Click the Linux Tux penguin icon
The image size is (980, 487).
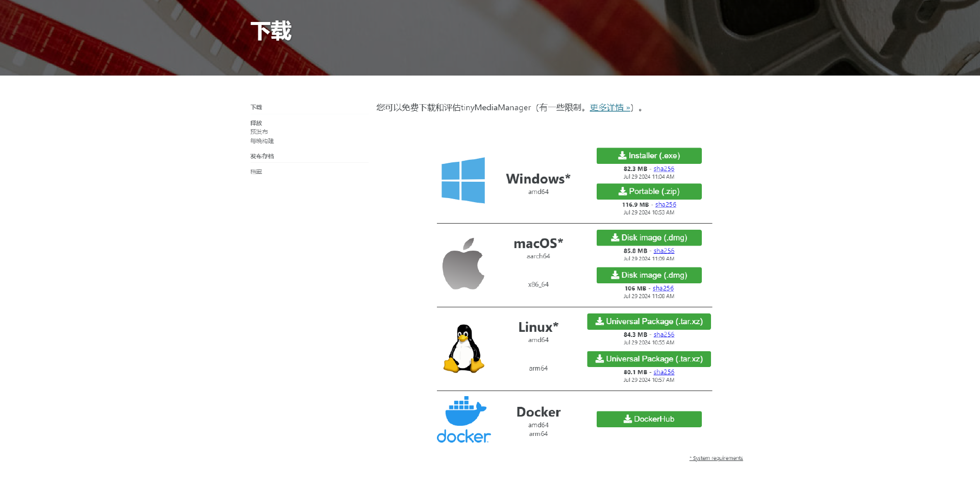click(x=463, y=349)
